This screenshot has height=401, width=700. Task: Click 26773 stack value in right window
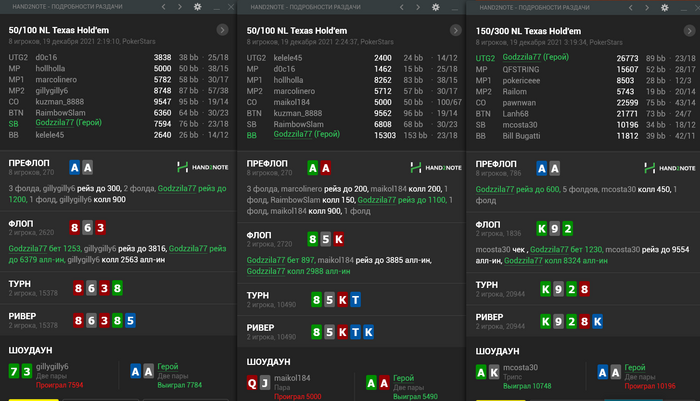[627, 58]
